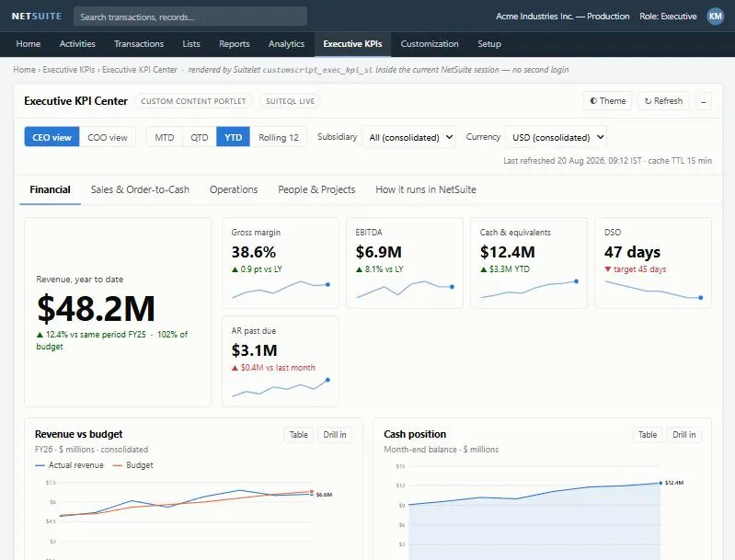
Task: Open the Setup menu
Action: tap(489, 43)
